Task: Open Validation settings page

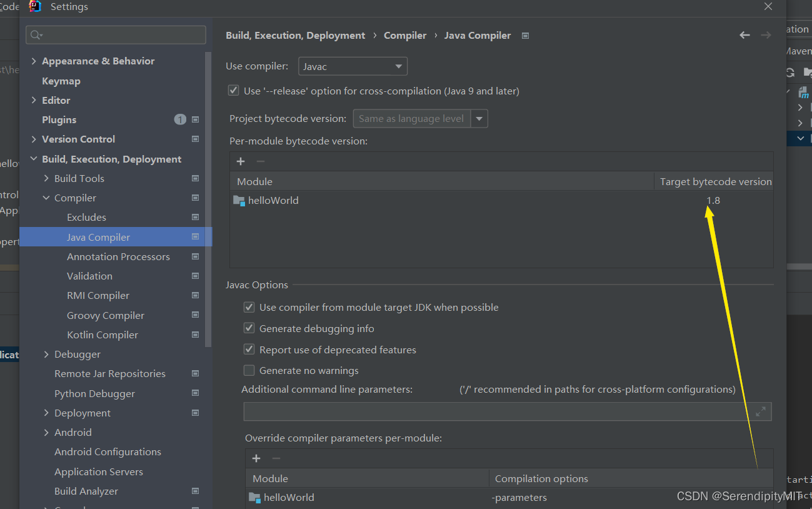Action: tap(89, 276)
